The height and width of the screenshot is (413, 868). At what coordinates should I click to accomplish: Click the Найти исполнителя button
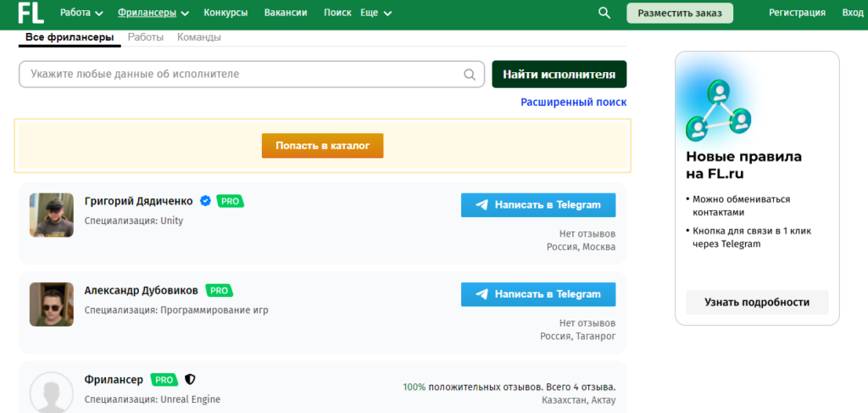pyautogui.click(x=559, y=74)
